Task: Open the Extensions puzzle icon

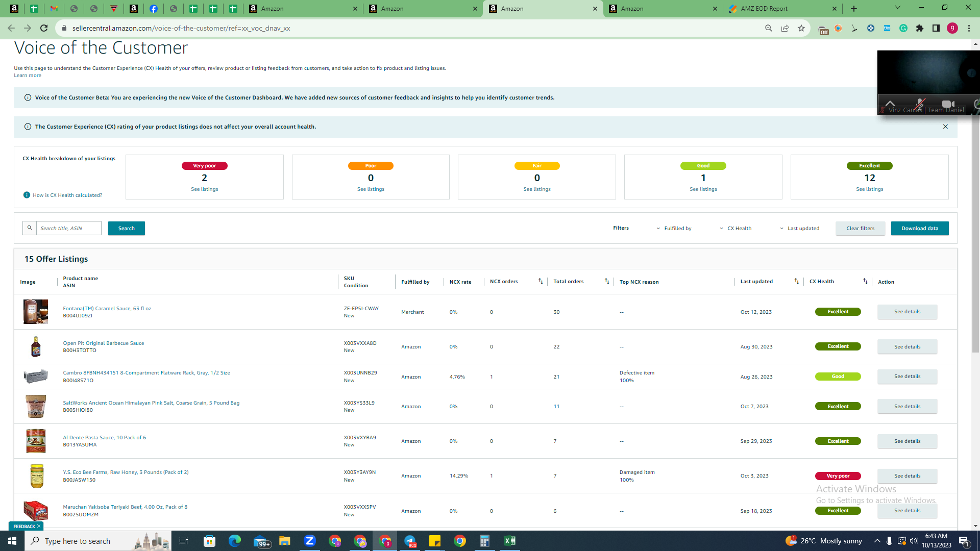Action: click(x=920, y=28)
